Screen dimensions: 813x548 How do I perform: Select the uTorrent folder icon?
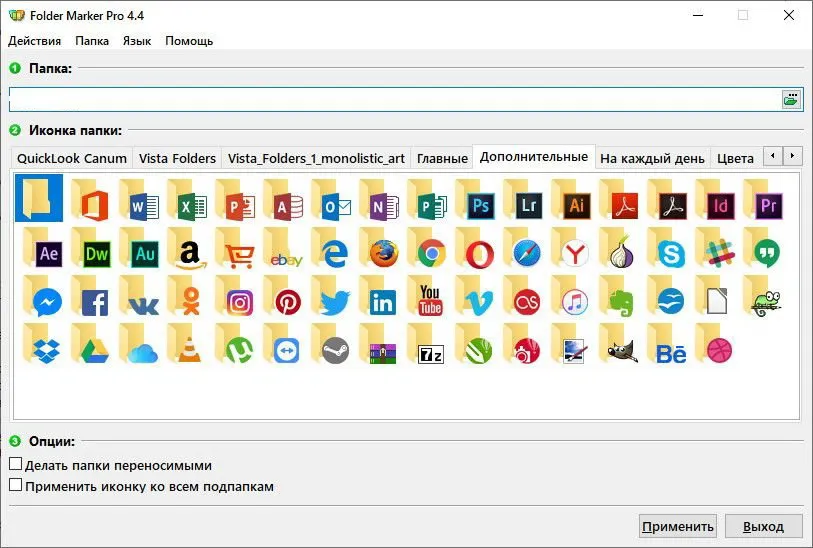point(235,345)
